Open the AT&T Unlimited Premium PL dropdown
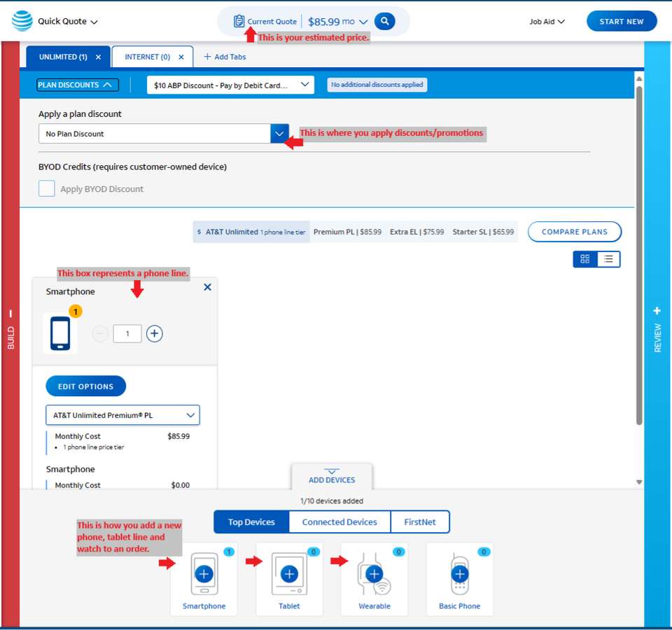Image resolution: width=672 pixels, height=630 pixels. coord(122,415)
